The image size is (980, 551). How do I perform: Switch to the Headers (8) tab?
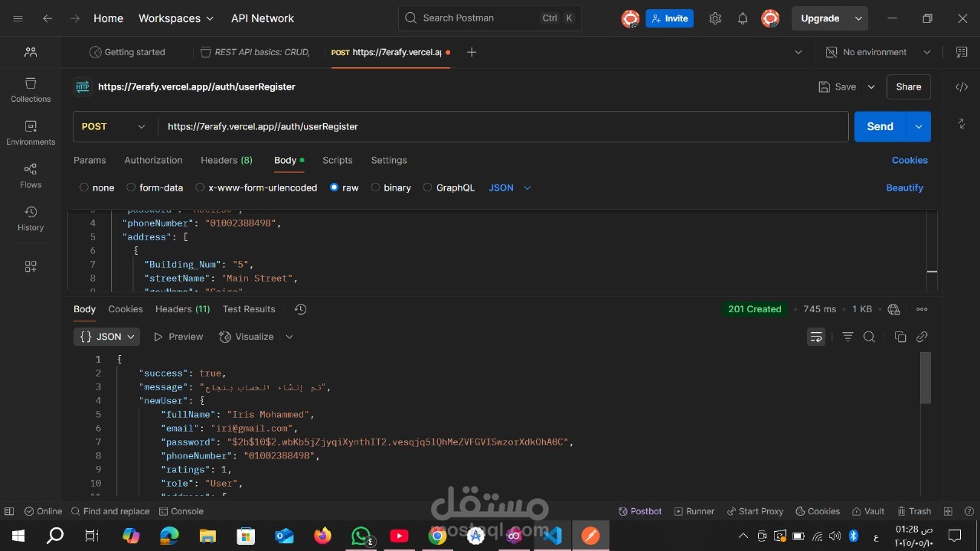tap(226, 160)
